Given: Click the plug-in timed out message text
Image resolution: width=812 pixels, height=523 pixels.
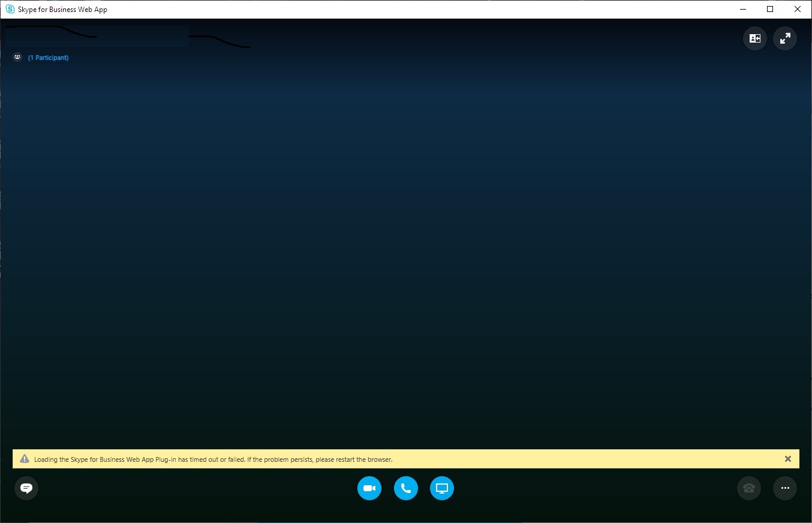Looking at the screenshot, I should [x=213, y=459].
